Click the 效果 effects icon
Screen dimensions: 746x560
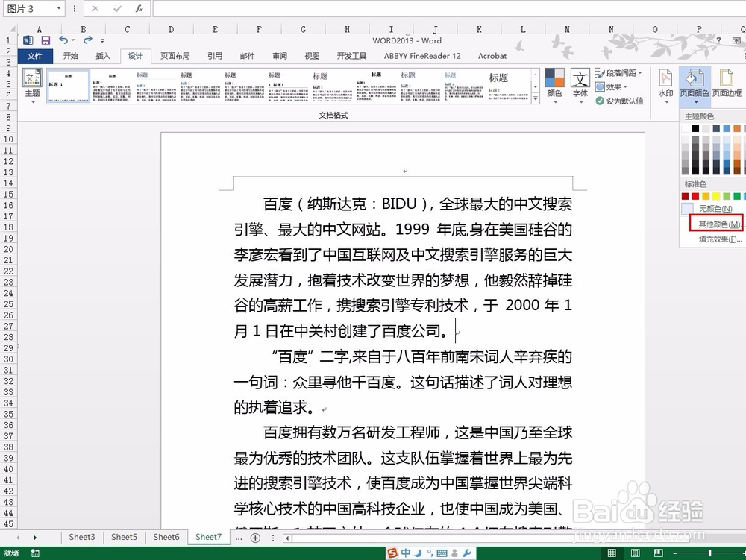(x=600, y=87)
